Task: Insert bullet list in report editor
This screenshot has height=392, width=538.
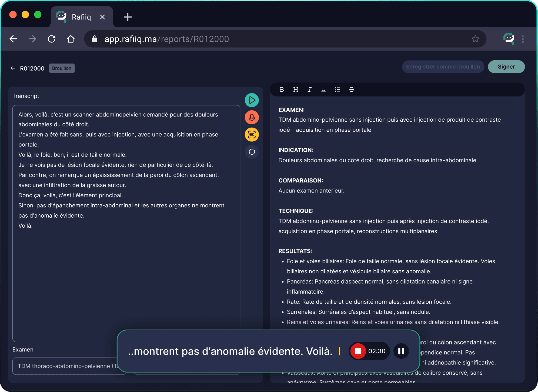Action: (x=337, y=89)
